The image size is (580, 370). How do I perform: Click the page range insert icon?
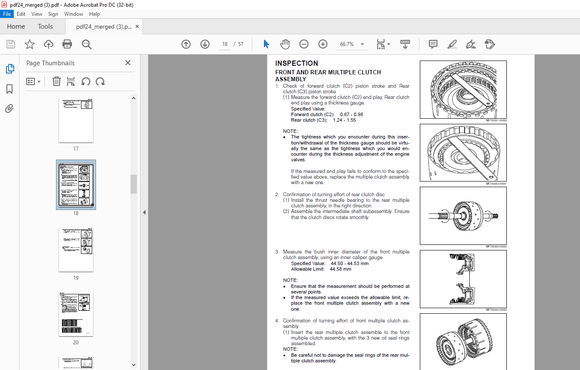(x=71, y=81)
